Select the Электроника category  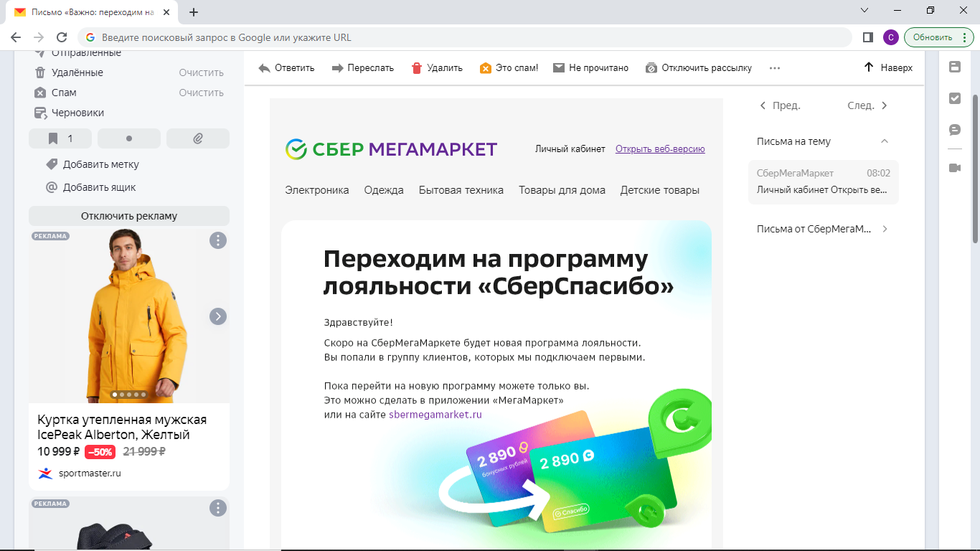pos(317,190)
